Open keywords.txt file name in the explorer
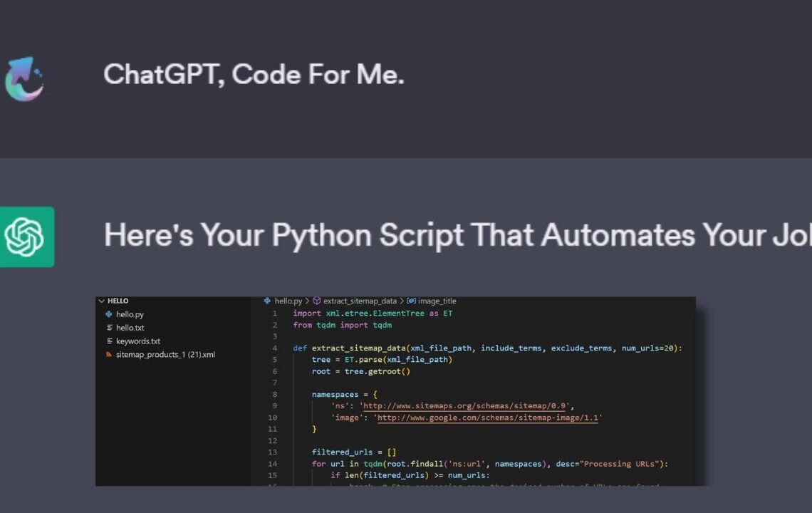Viewport: 812px width, 513px height. (138, 341)
